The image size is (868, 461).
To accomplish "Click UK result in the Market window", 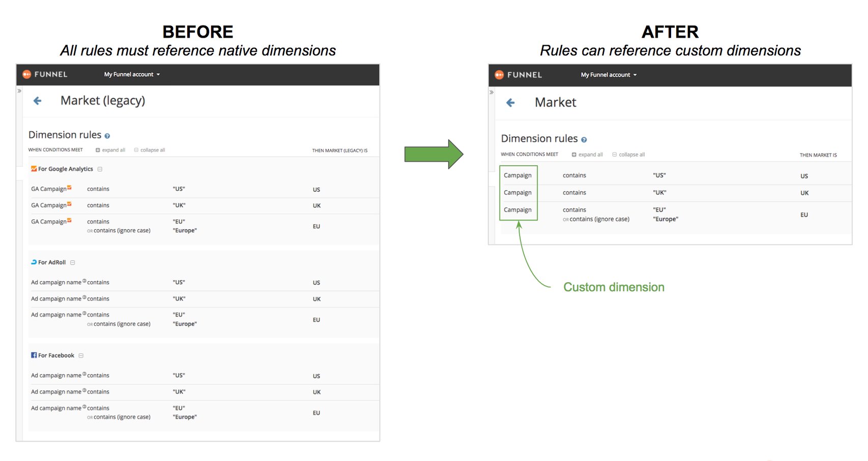I will [804, 193].
